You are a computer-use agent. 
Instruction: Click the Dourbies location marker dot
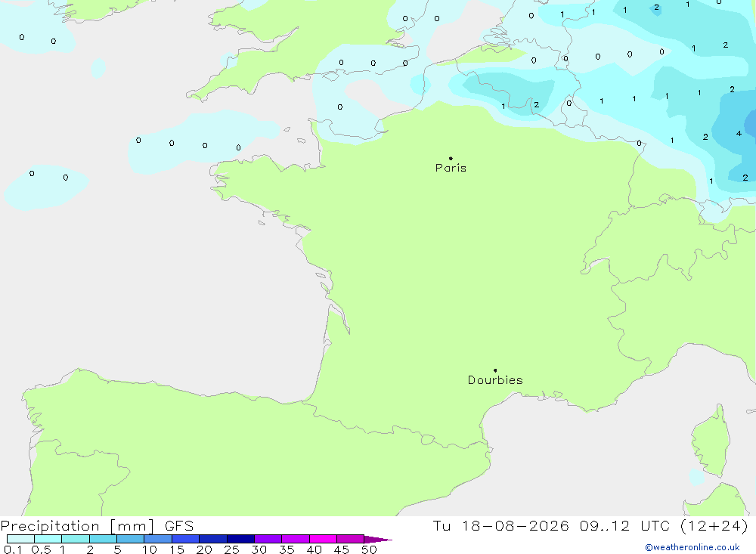point(495,370)
